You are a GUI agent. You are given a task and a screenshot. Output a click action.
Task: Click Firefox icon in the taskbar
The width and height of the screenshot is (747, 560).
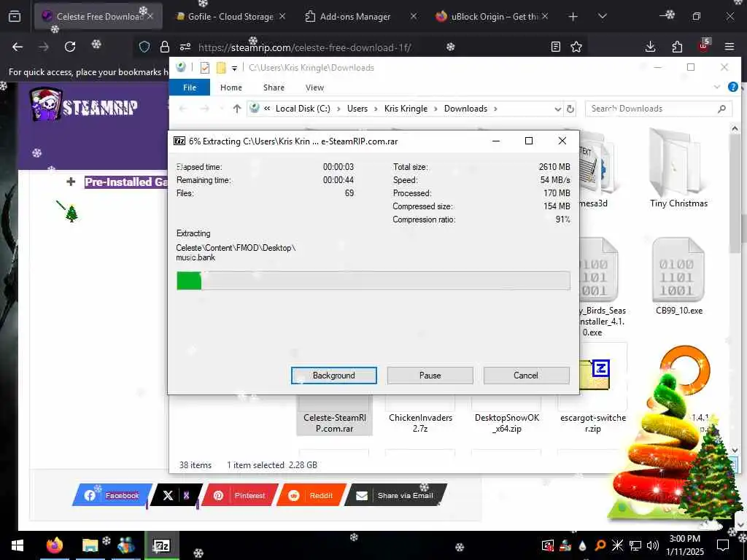[54, 545]
